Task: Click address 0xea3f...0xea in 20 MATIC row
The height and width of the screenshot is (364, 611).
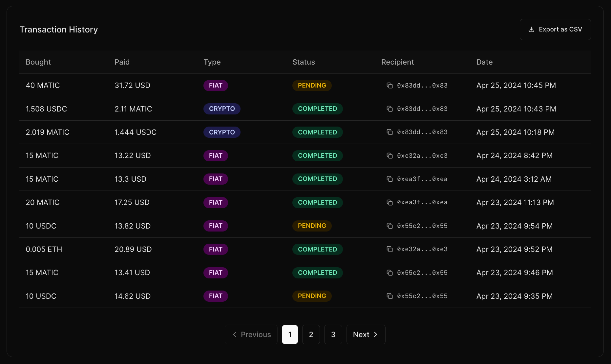Action: pos(422,203)
